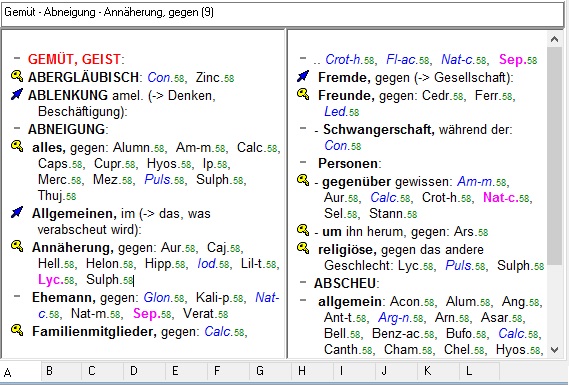Click remedy Thuj. under alles, gegen
Screen dimensions: 569x385
coord(52,196)
